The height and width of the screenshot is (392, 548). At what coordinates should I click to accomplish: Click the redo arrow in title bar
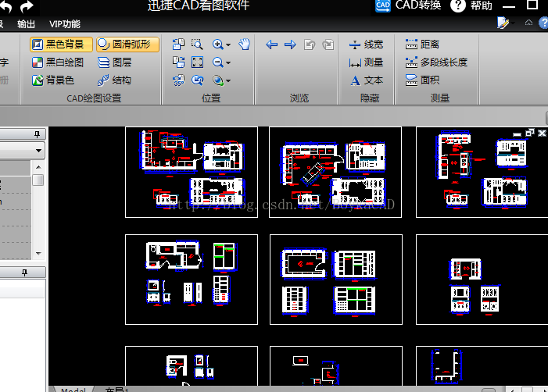(27, 6)
